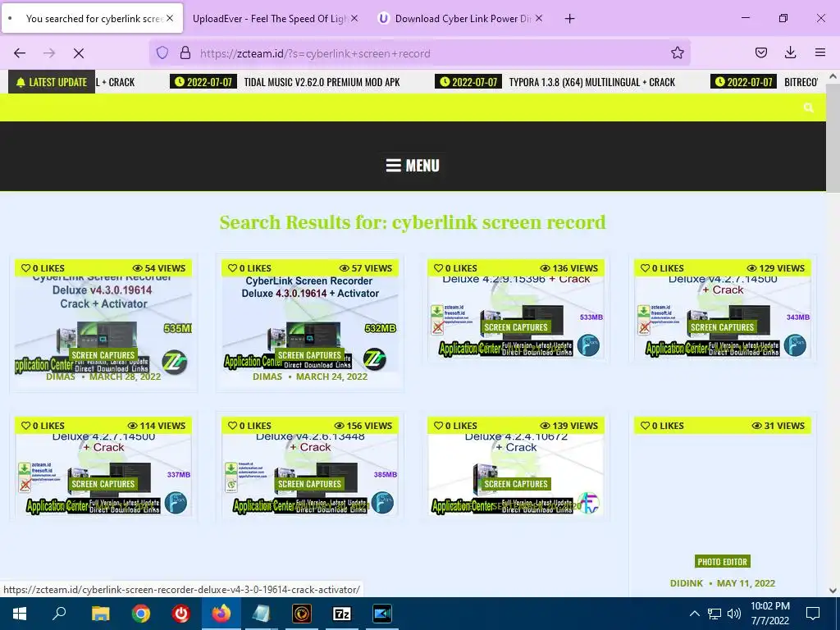Open Firefox from the taskbar
The height and width of the screenshot is (630, 840).
[221, 614]
